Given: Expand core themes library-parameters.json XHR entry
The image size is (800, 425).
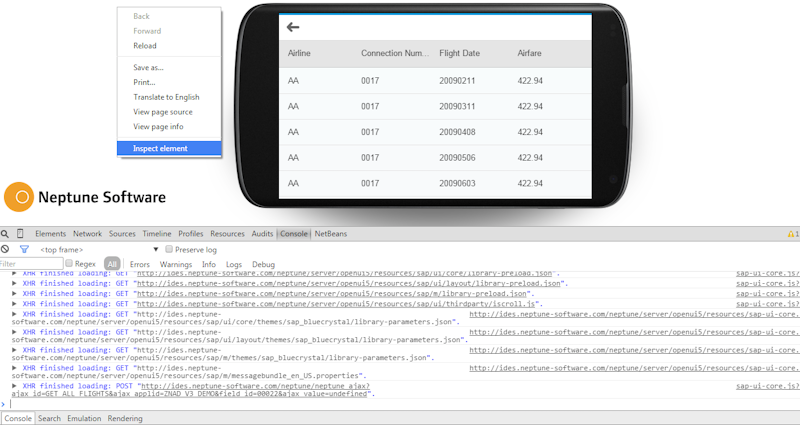Looking at the screenshot, I should pyautogui.click(x=14, y=314).
